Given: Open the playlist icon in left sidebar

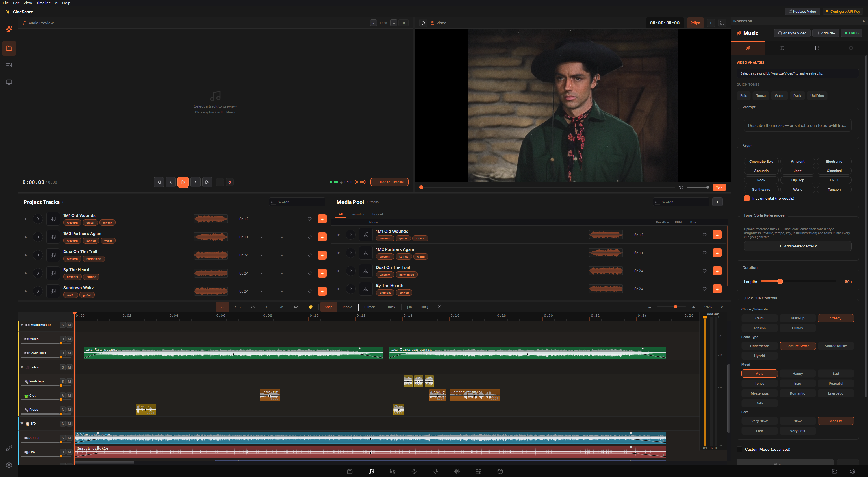Looking at the screenshot, I should point(9,65).
